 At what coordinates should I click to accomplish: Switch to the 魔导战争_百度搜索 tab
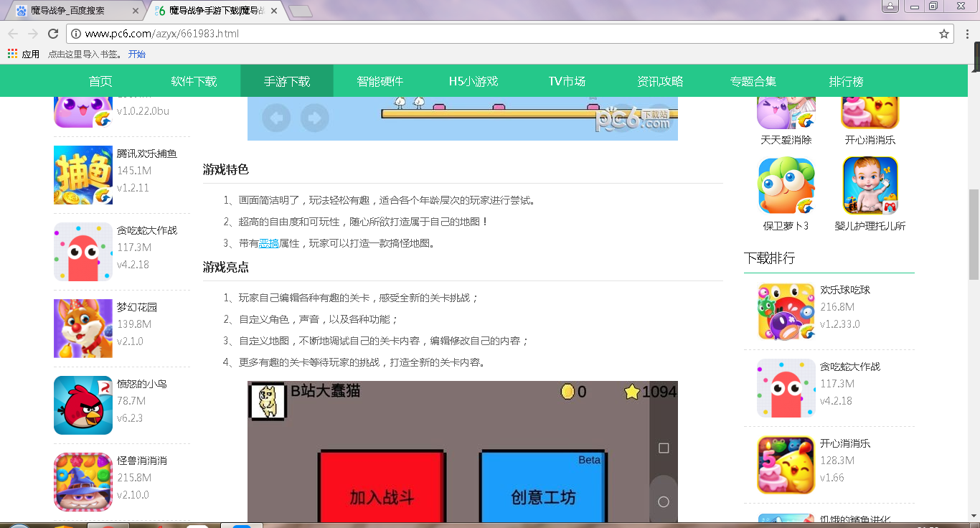[75, 11]
